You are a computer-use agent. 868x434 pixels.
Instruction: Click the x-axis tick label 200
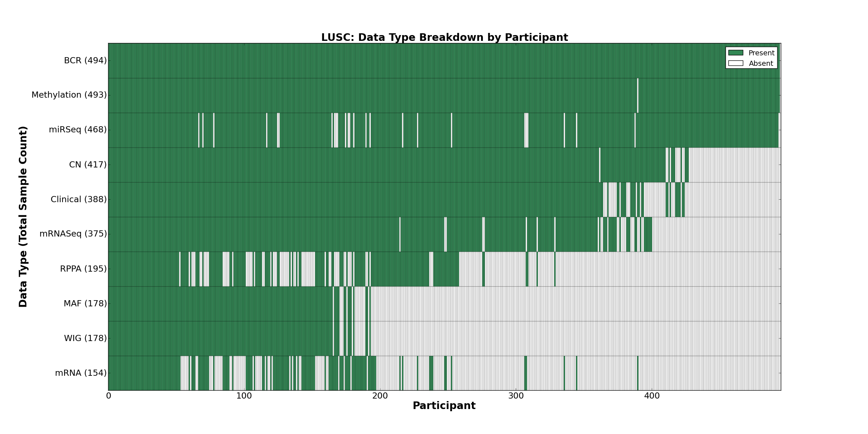380,396
